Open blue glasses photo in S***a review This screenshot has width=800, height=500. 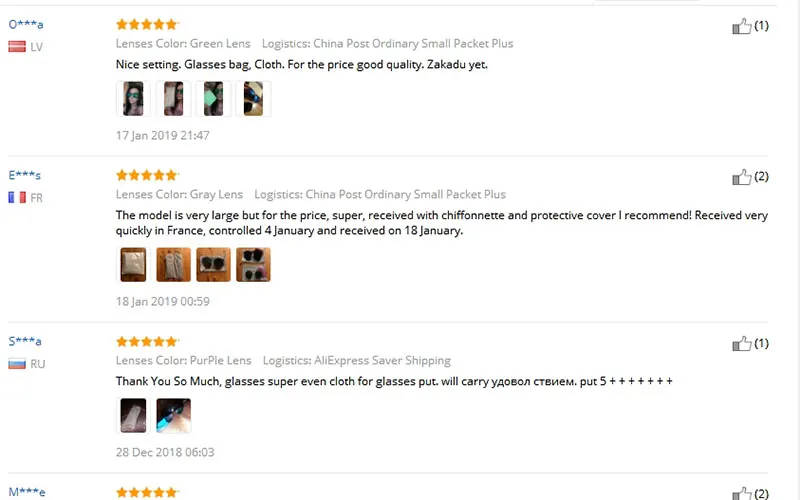173,415
